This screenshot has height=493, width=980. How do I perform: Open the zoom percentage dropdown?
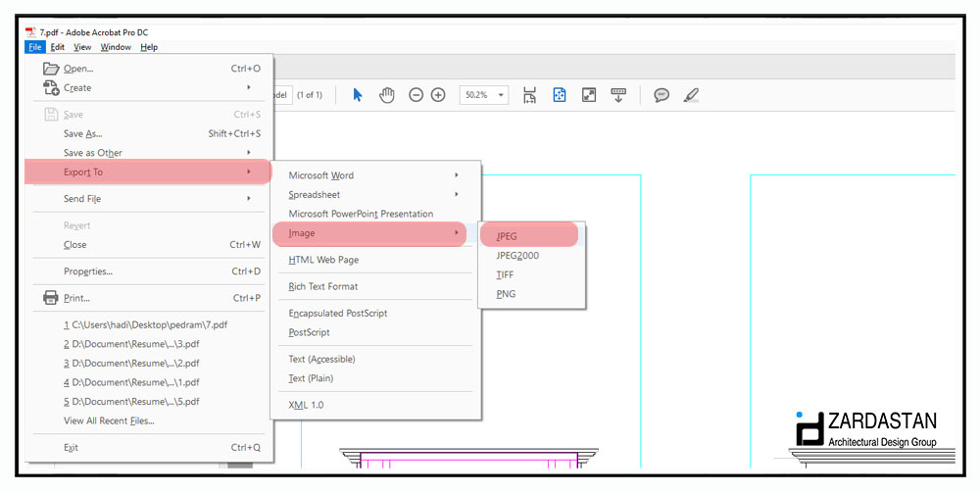tap(502, 95)
